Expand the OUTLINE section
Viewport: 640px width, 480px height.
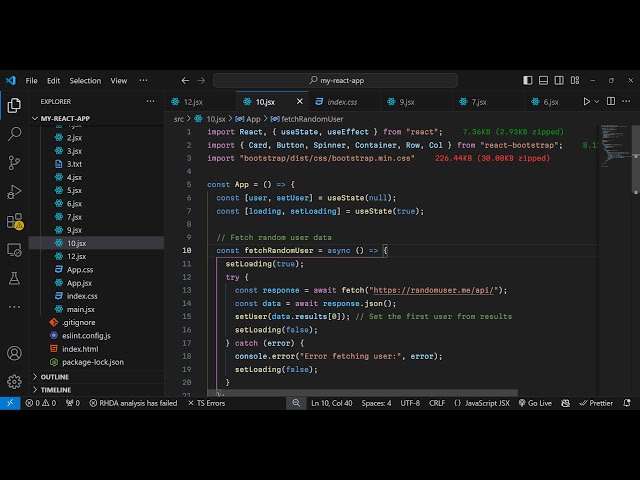point(55,377)
